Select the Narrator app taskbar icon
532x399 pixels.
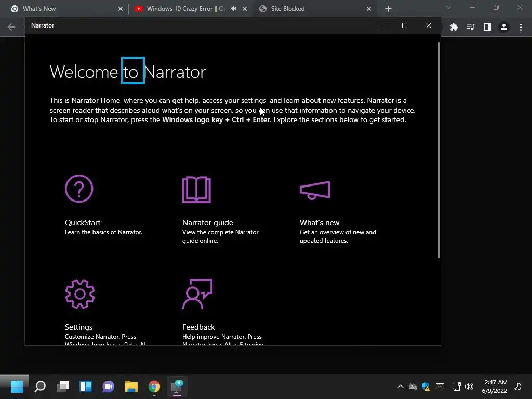177,387
